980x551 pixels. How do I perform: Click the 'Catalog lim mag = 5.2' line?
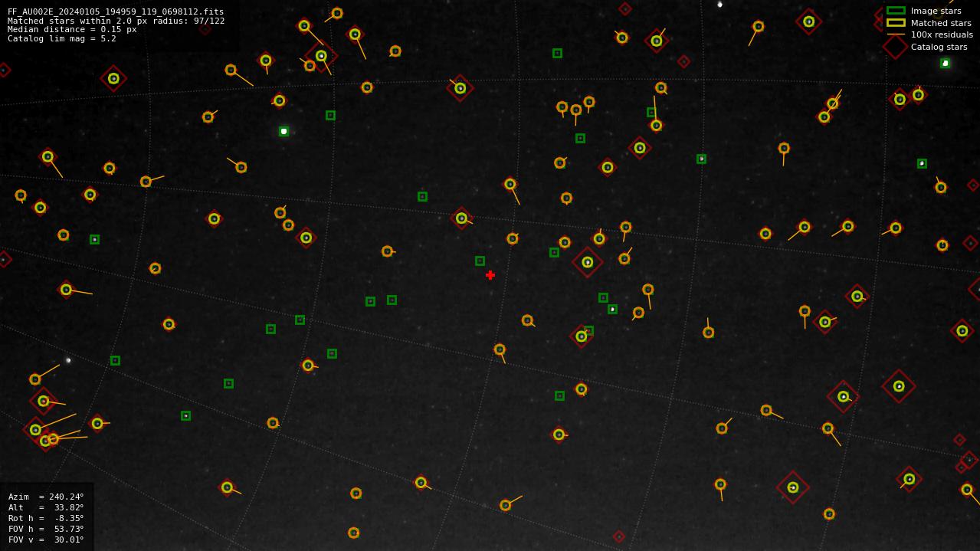tap(62, 38)
